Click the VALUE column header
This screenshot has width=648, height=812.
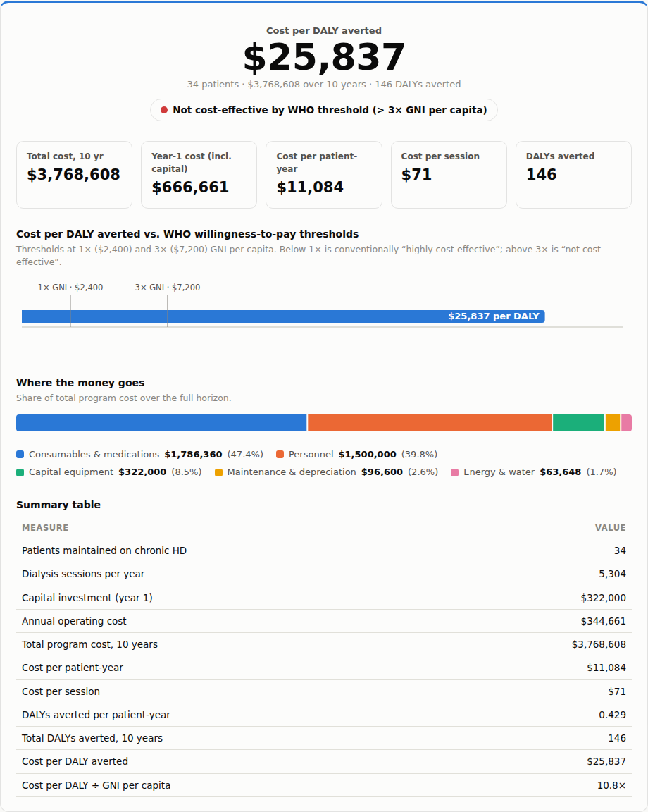tap(610, 528)
